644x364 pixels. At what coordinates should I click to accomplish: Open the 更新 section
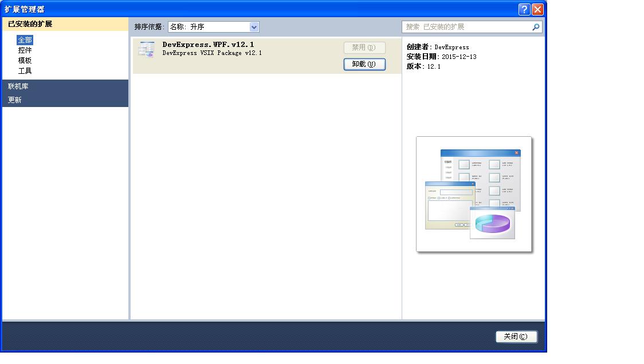click(x=65, y=100)
